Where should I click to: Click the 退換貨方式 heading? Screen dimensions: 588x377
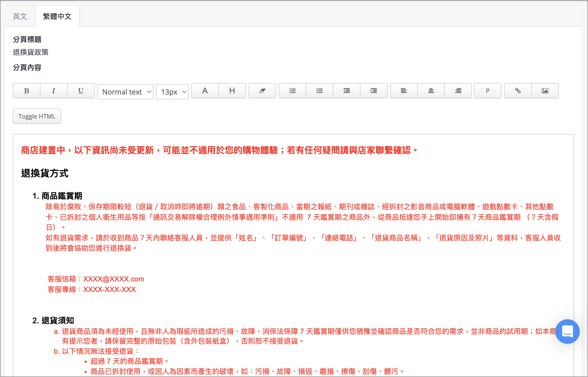(x=45, y=173)
